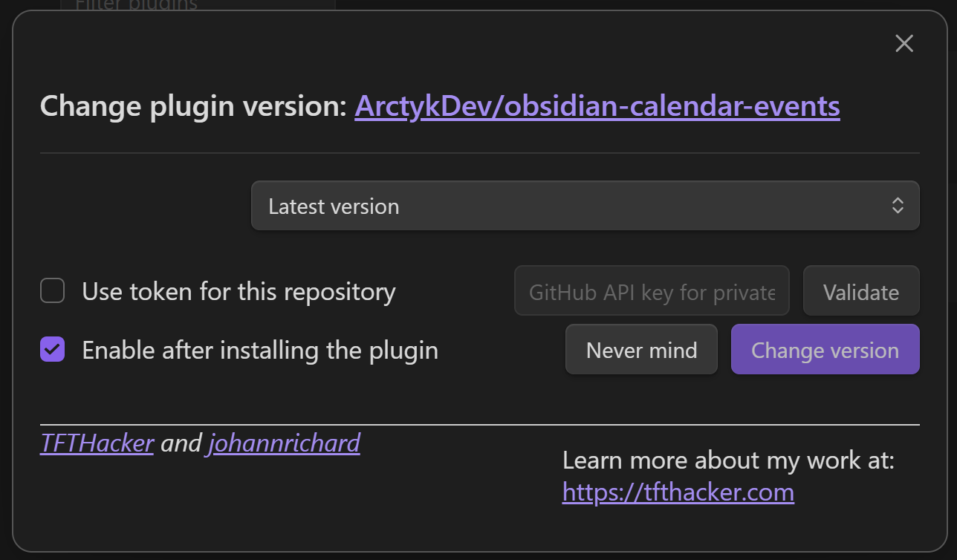Dismiss with the Never mind button
This screenshot has height=560, width=957.
click(641, 350)
